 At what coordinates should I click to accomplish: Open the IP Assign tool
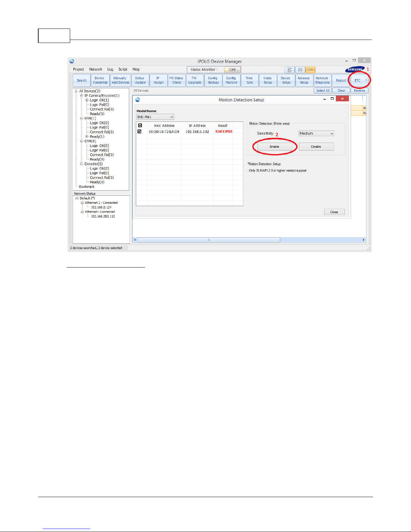coord(158,81)
